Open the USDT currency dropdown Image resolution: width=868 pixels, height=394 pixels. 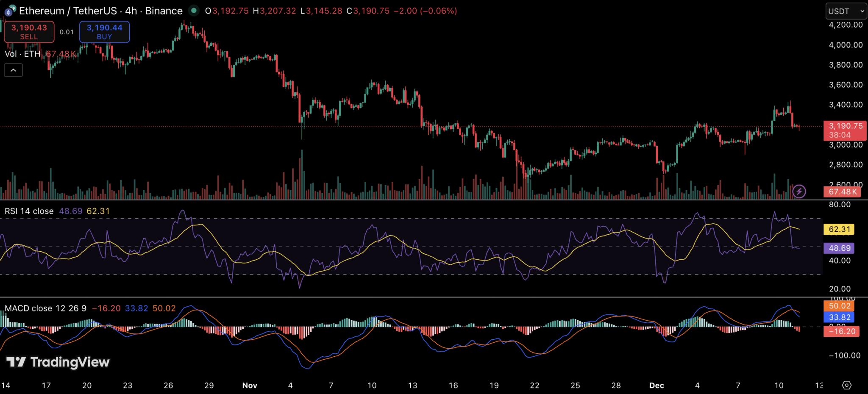click(x=846, y=11)
